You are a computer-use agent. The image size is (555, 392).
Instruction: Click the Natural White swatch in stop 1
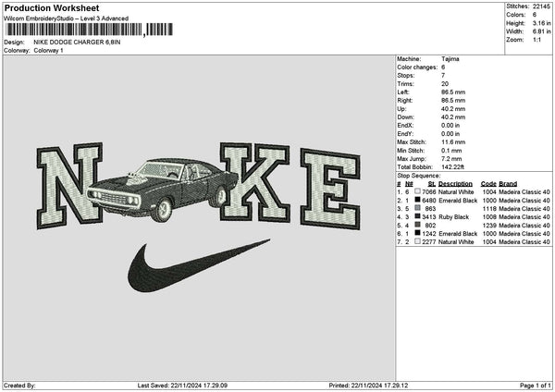[418, 191]
